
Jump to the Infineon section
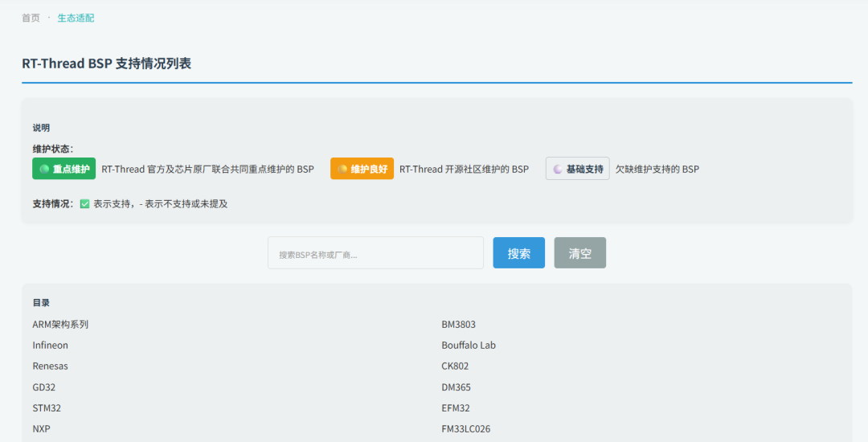click(51, 346)
